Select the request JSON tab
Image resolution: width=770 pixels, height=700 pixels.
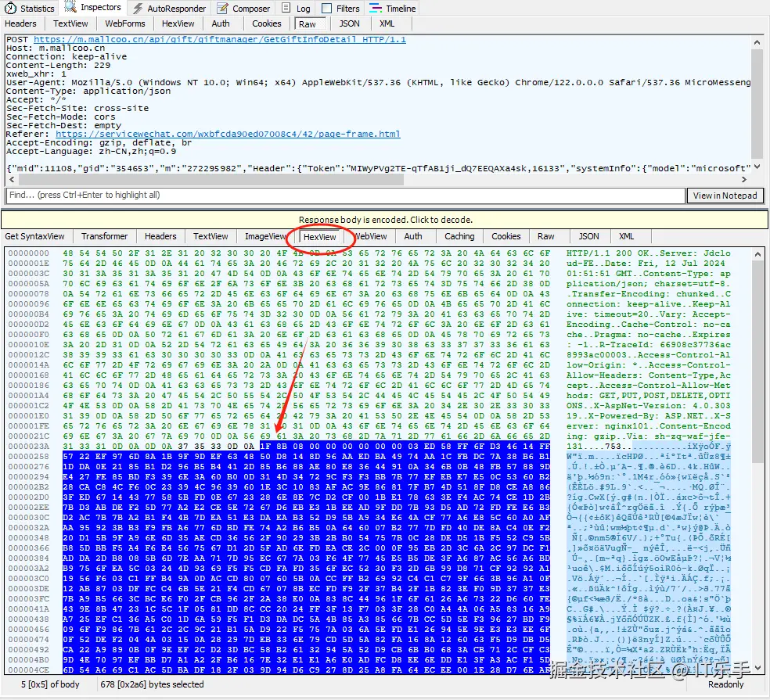click(349, 23)
